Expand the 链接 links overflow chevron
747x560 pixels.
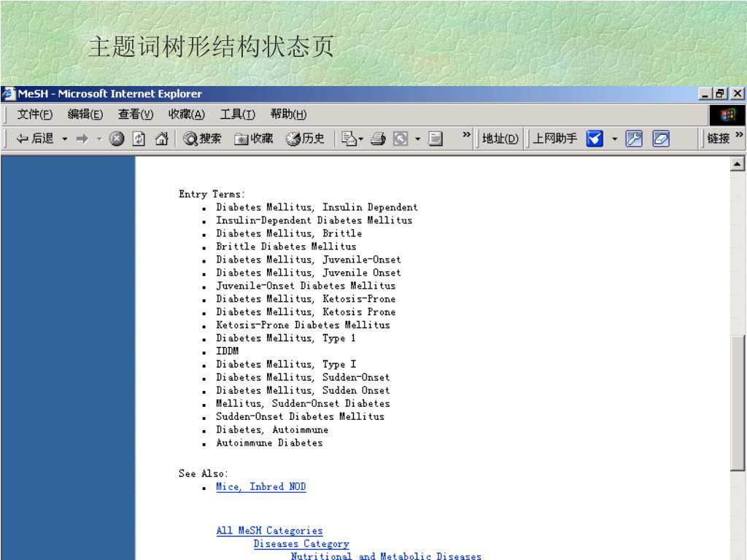[x=739, y=135]
